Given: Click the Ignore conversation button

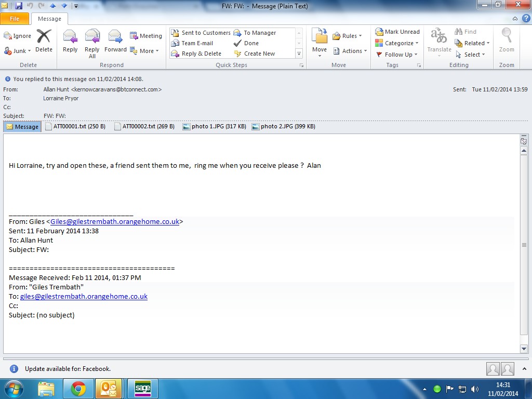Looking at the screenshot, I should [17, 36].
